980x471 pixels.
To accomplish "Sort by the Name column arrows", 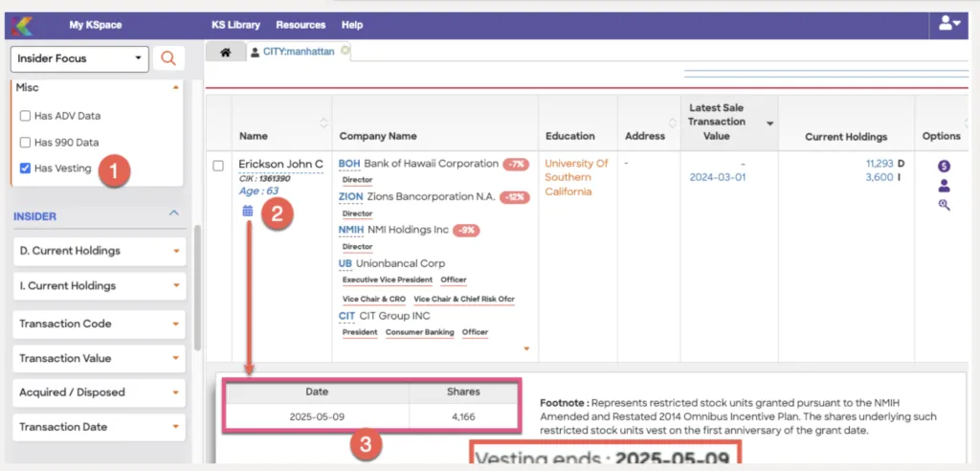I will pos(323,123).
